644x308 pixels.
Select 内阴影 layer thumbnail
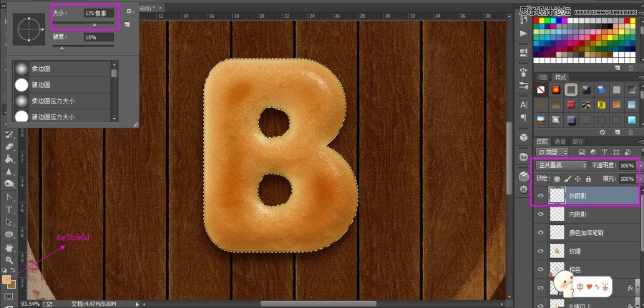tap(557, 214)
